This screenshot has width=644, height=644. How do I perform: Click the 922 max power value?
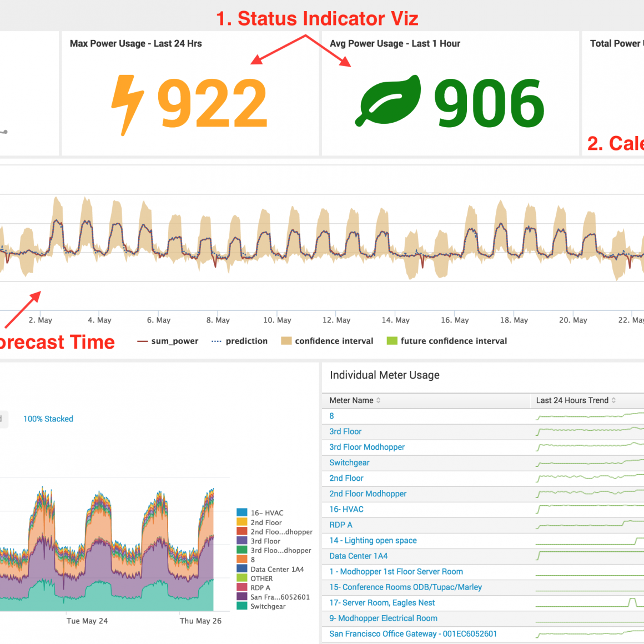(x=212, y=103)
